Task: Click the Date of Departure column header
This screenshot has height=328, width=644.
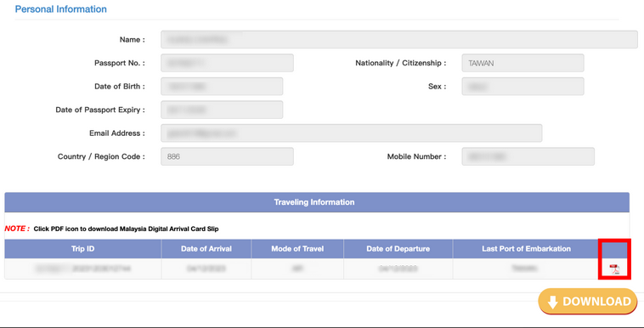Action: 398,249
